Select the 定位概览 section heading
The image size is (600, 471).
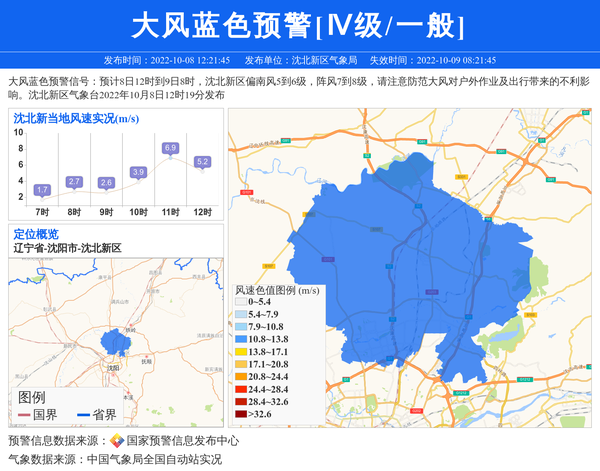click(36, 234)
